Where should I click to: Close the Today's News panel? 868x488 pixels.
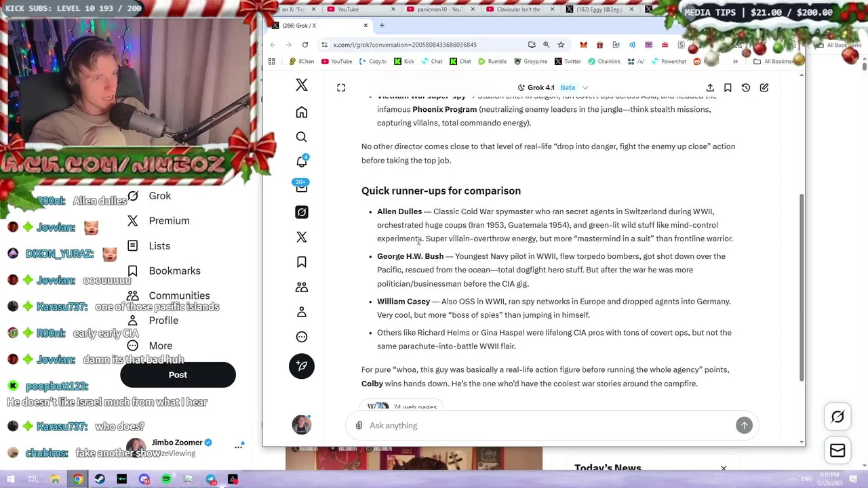[724, 468]
